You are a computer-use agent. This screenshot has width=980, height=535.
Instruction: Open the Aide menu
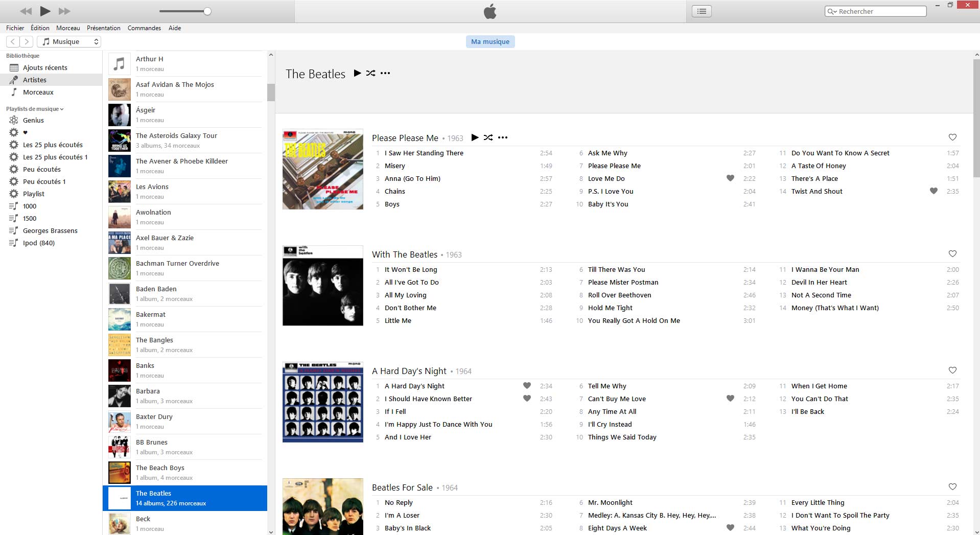tap(175, 28)
